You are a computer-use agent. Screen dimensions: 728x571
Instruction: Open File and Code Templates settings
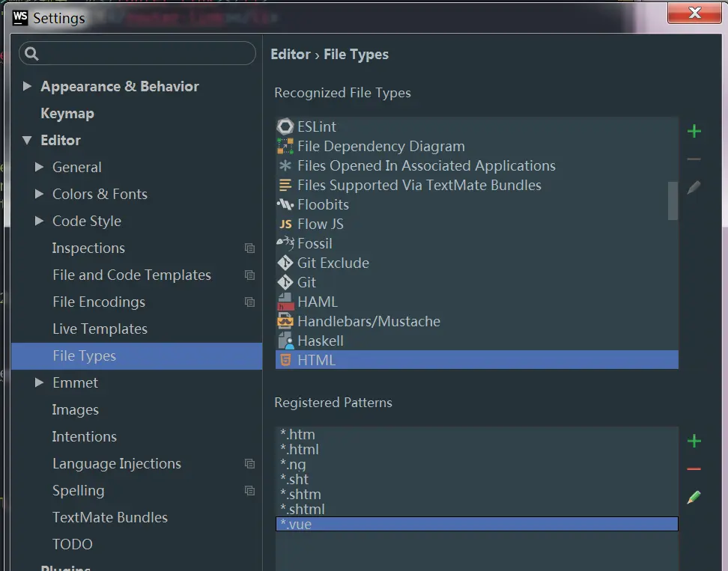[132, 275]
